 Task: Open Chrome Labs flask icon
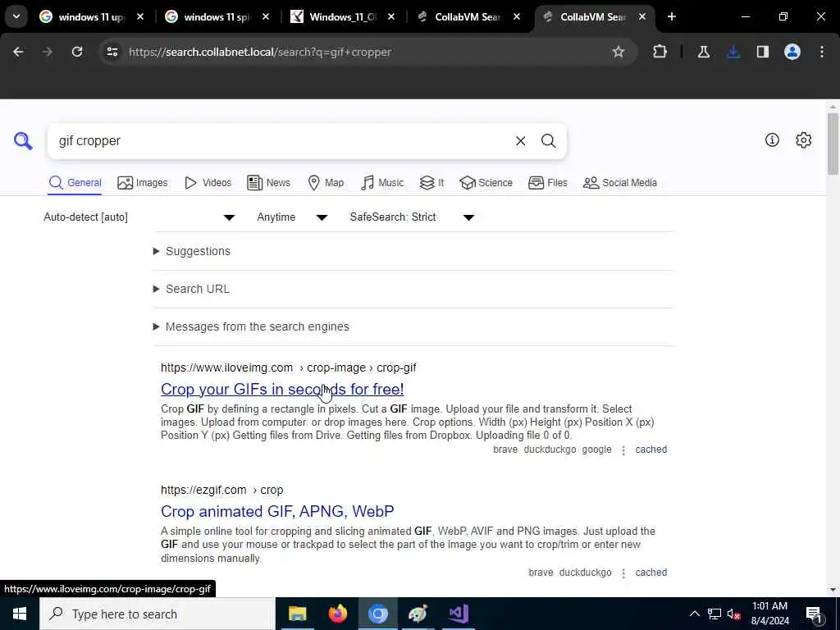703,52
